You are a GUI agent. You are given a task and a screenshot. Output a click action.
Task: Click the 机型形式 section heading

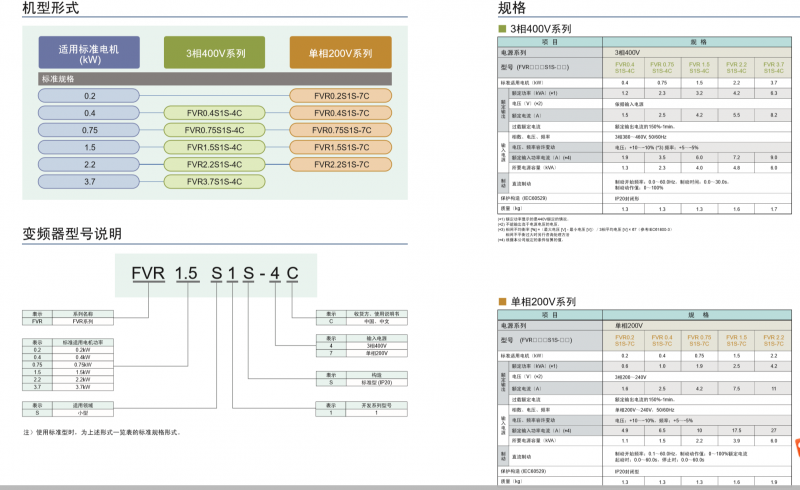[x=51, y=8]
